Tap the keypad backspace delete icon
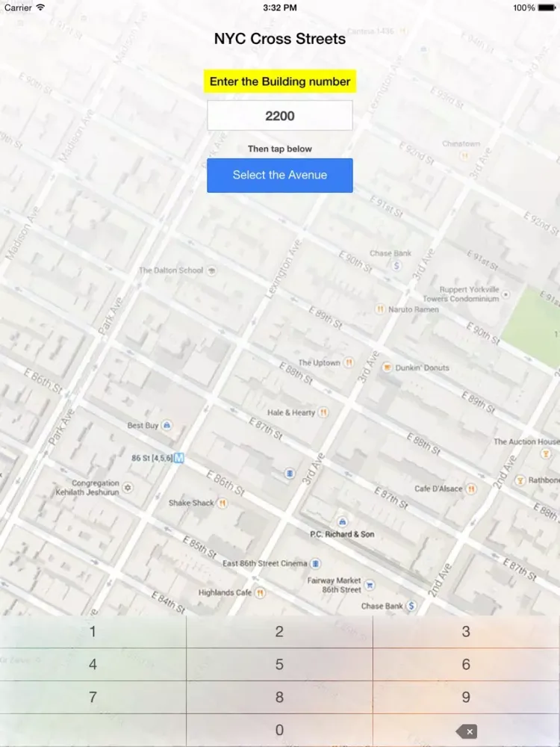560x747 pixels. (x=466, y=731)
